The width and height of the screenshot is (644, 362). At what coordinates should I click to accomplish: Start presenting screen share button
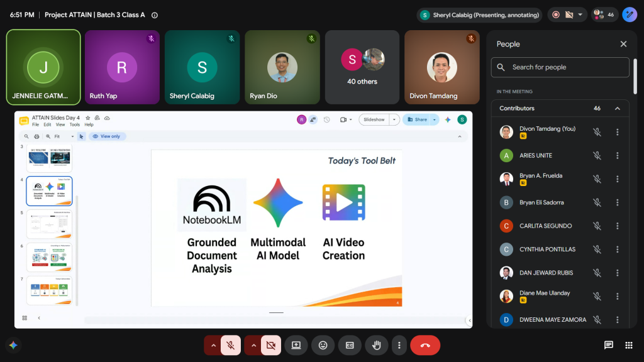coord(296,345)
